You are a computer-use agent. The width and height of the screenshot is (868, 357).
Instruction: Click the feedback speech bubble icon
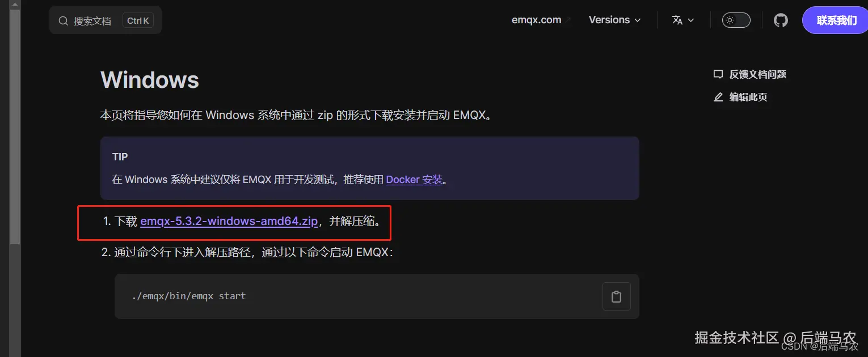718,74
